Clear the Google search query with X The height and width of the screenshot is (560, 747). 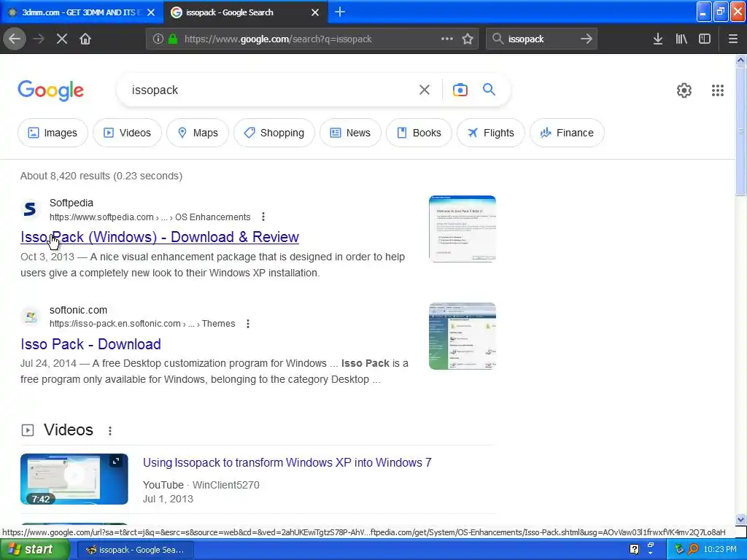click(425, 90)
